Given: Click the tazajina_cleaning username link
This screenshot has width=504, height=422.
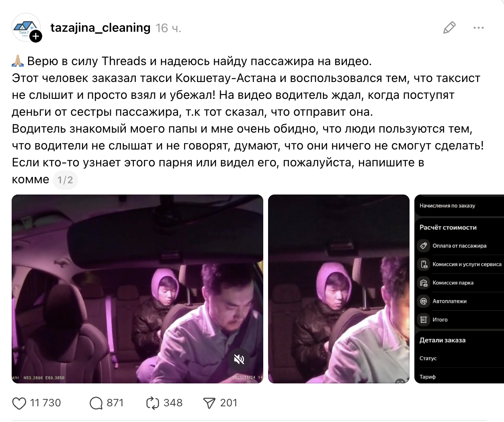Looking at the screenshot, I should tap(100, 28).
